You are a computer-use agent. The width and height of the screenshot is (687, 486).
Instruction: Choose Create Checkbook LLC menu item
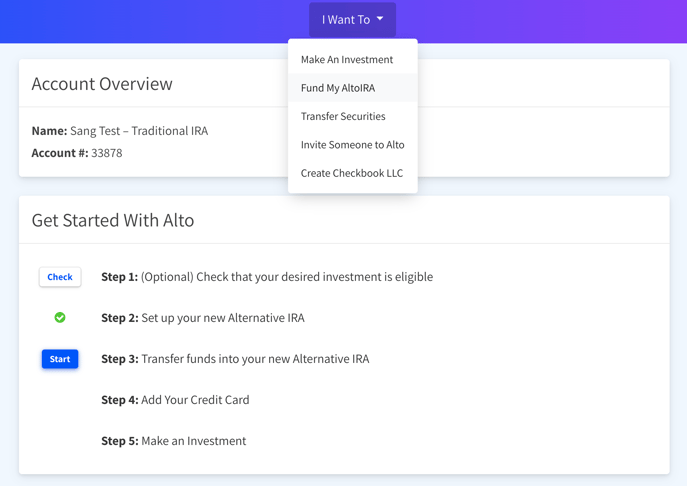tap(353, 173)
